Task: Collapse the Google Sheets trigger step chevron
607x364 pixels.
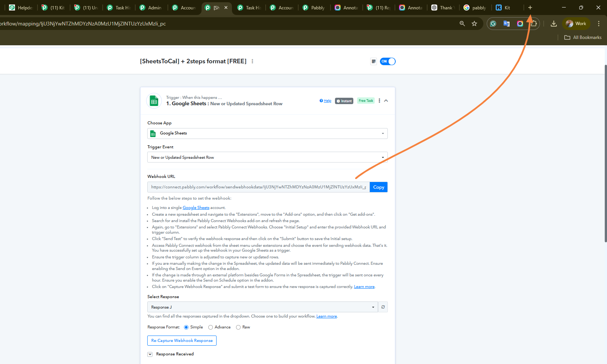Action: (386, 101)
